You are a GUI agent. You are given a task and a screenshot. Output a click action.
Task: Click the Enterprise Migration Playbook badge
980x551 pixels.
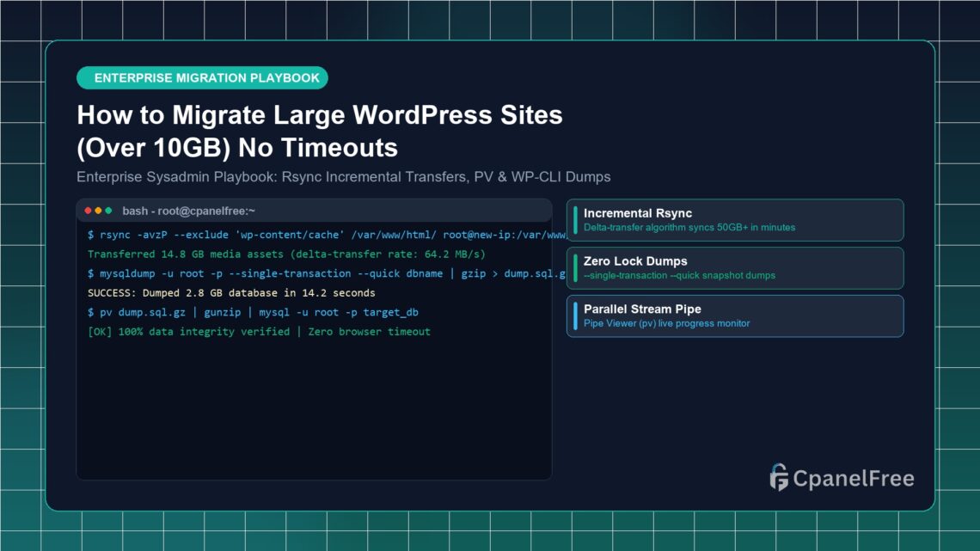(x=203, y=78)
